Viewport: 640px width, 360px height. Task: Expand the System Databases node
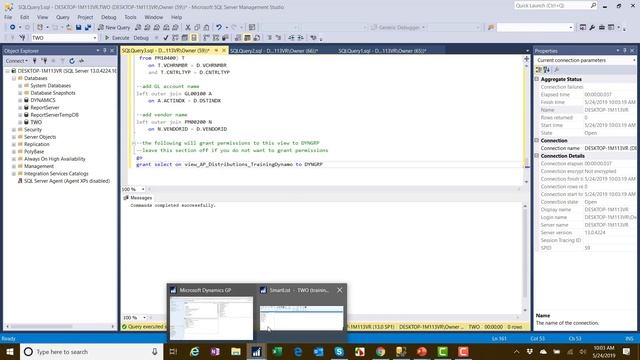20,86
